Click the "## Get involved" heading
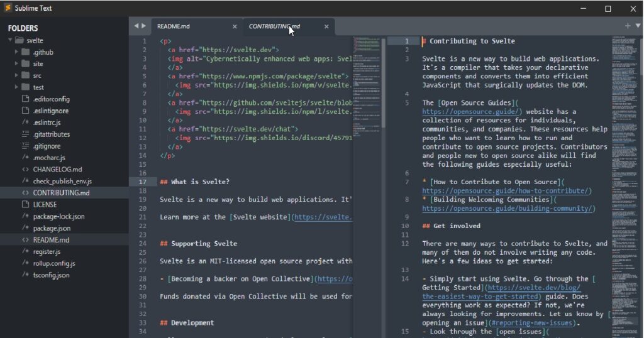This screenshot has height=338, width=644. 452,226
